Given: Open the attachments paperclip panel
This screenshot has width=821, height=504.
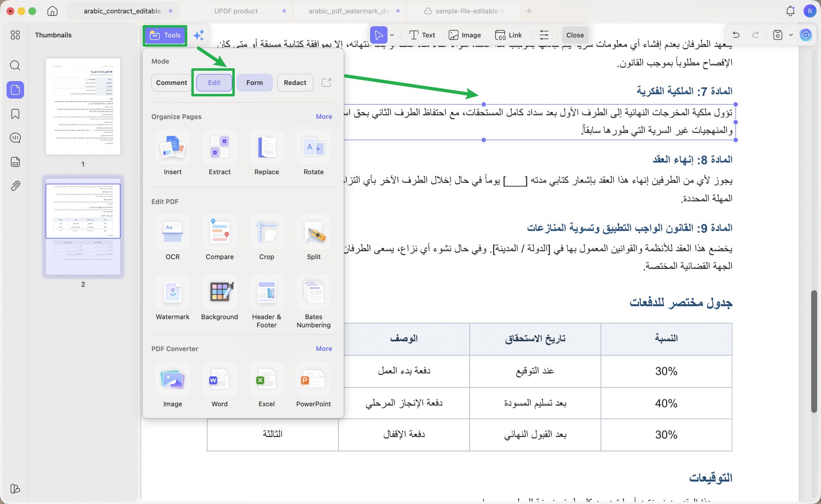Looking at the screenshot, I should pyautogui.click(x=15, y=186).
